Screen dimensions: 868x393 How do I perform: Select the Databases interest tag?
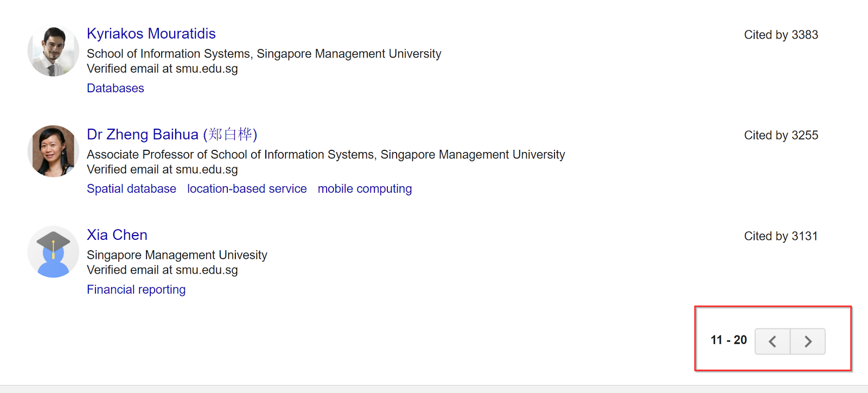[x=116, y=88]
